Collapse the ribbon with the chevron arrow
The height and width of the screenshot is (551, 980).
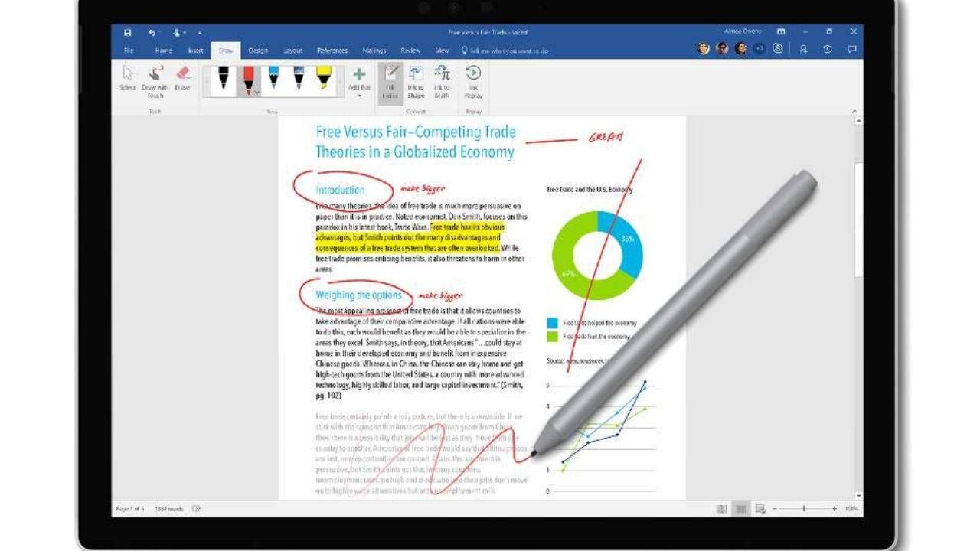[x=855, y=111]
